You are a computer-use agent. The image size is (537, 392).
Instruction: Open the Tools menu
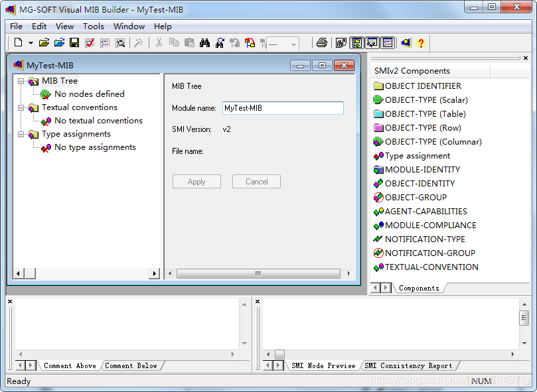click(93, 27)
